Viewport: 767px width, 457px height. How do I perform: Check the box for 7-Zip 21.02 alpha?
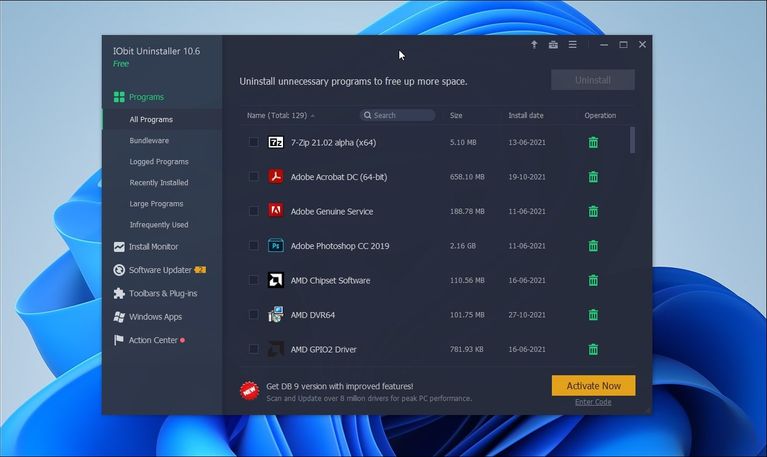pos(254,142)
